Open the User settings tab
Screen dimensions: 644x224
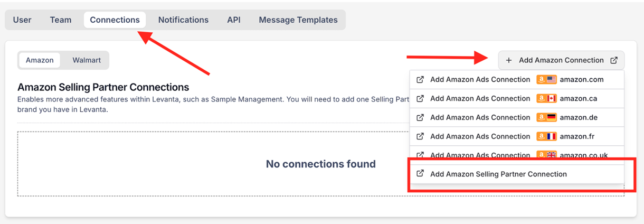(x=22, y=20)
